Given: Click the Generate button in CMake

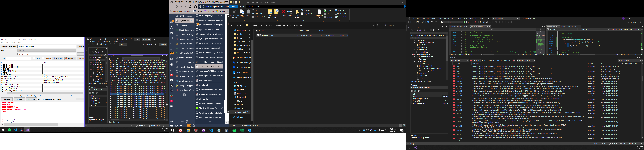Looking at the screenshot, I should pyautogui.click(x=19, y=99).
